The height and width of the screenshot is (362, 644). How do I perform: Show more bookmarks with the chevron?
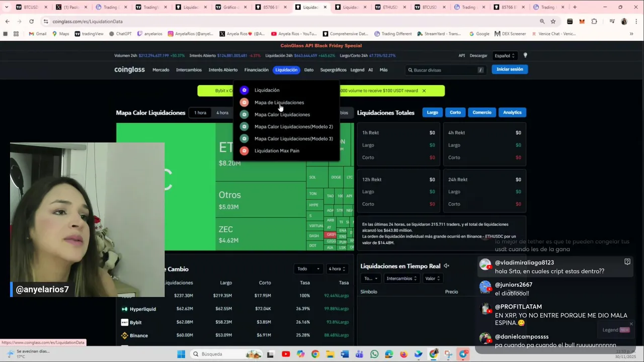(631, 34)
